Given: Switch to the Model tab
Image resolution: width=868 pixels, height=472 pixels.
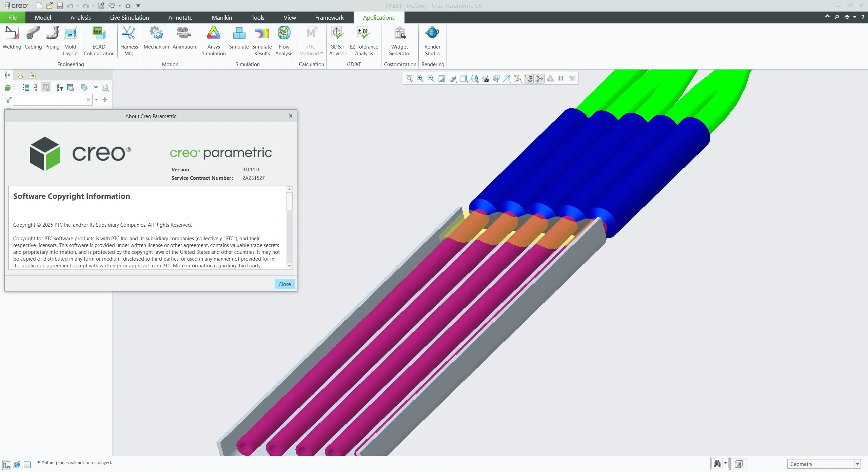Looking at the screenshot, I should click(43, 18).
